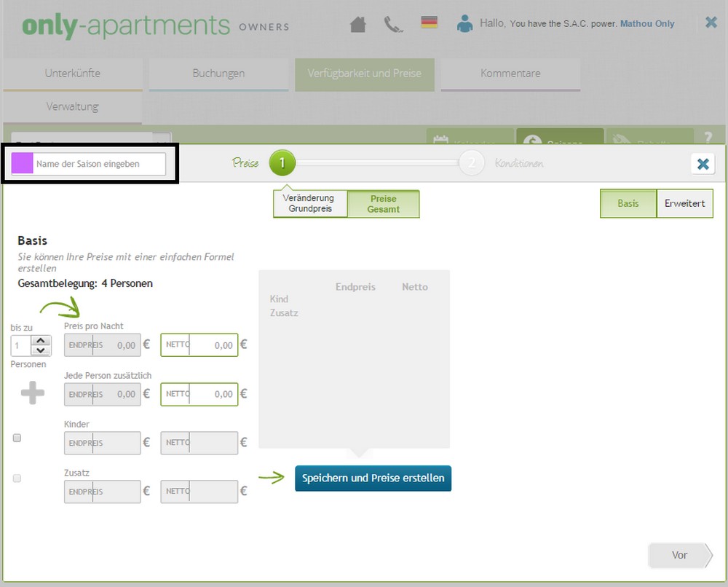This screenshot has width=728, height=587.
Task: Increase the persons count stepper
Action: [41, 340]
